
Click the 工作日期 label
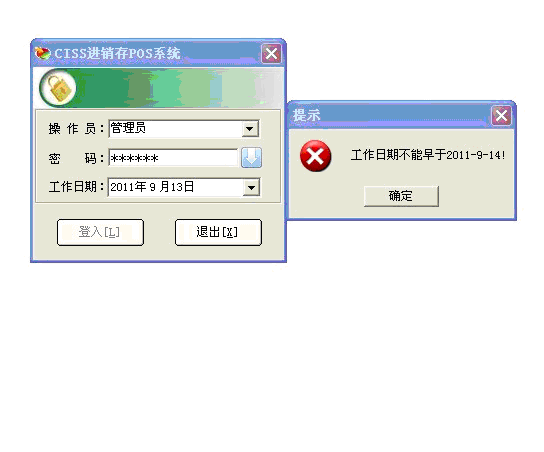point(73,187)
